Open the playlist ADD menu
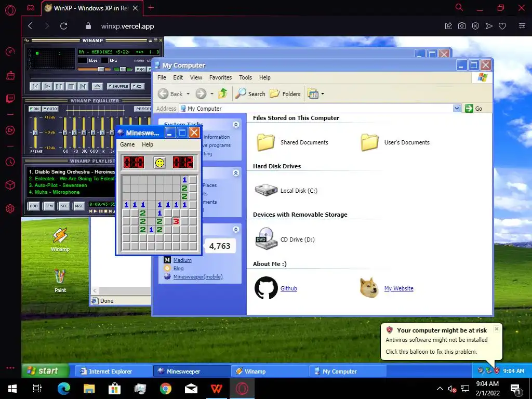This screenshot has height=399, width=532. pyautogui.click(x=34, y=206)
